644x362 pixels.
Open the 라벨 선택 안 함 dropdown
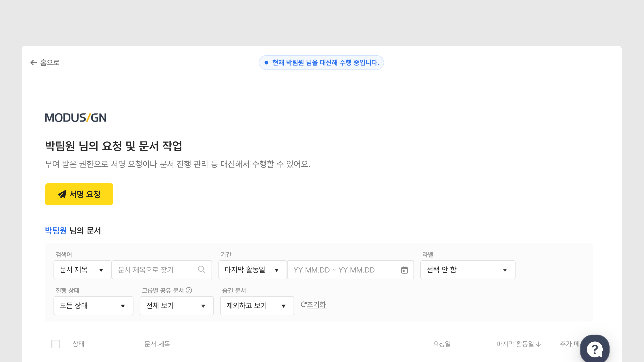pos(468,269)
